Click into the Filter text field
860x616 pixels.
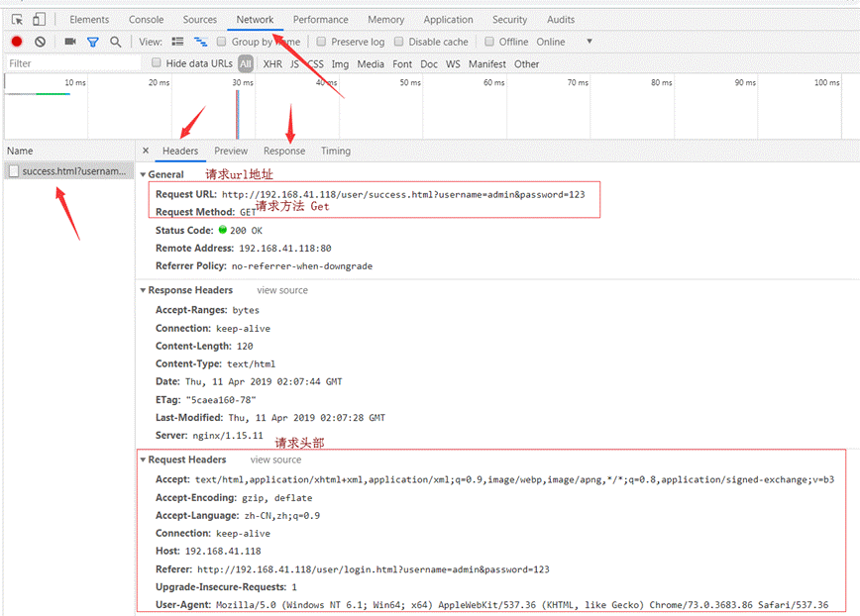[x=73, y=63]
